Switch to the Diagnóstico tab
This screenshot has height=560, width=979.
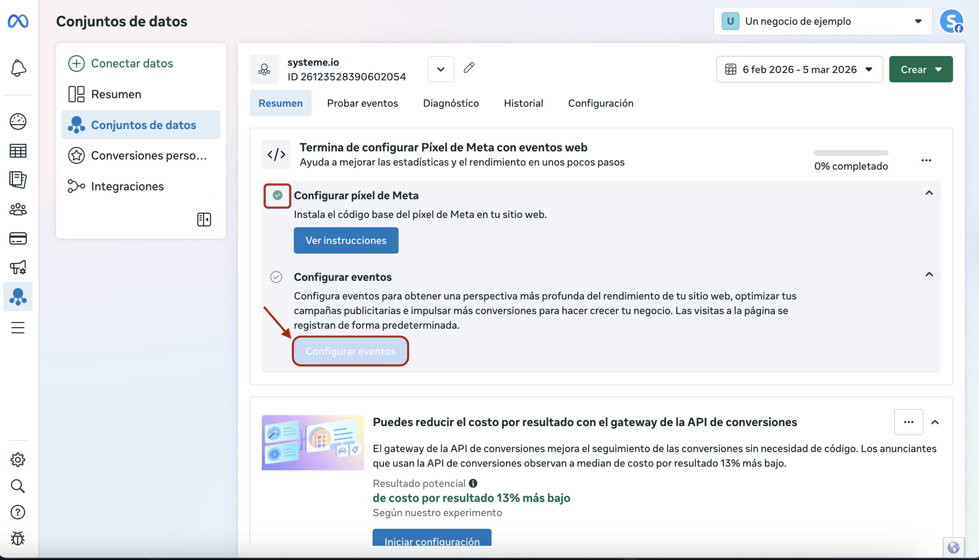[x=451, y=103]
